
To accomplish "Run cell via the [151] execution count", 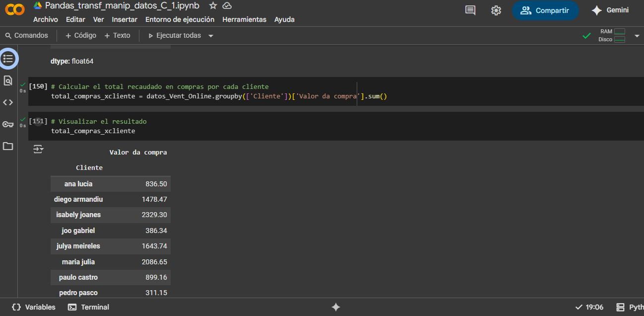I will [38, 121].
